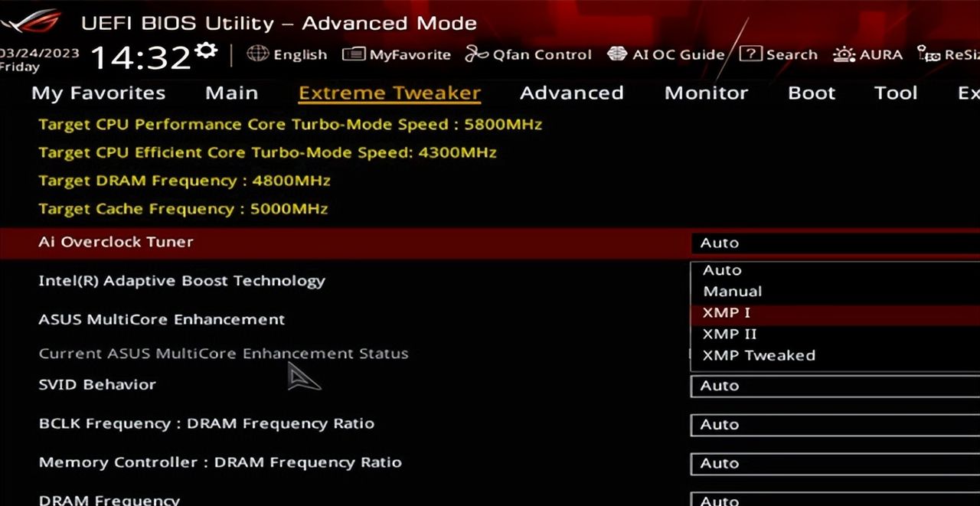This screenshot has width=980, height=506.
Task: Click the DRAM Frequency label
Action: [x=109, y=500]
